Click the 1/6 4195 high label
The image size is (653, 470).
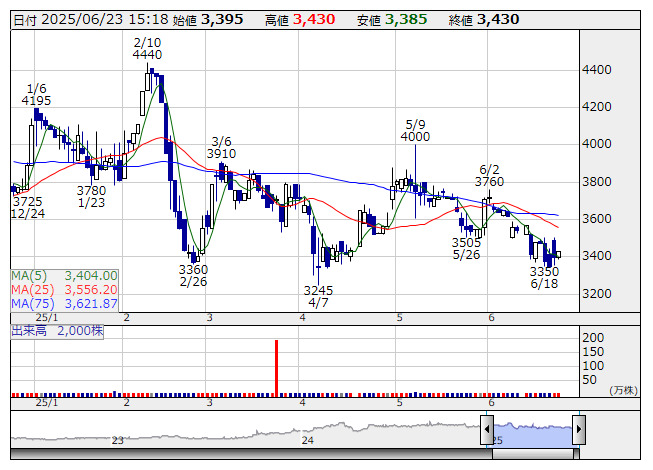pyautogui.click(x=36, y=94)
